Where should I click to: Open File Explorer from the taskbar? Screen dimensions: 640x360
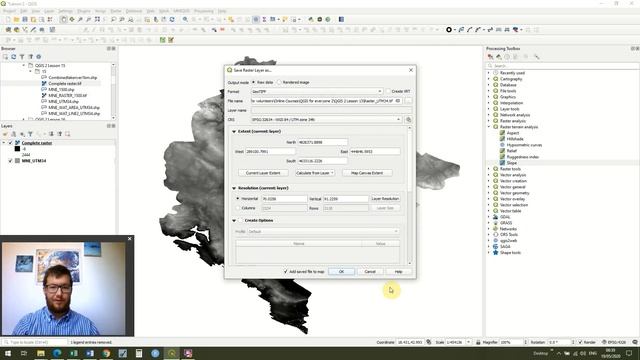(x=40, y=353)
